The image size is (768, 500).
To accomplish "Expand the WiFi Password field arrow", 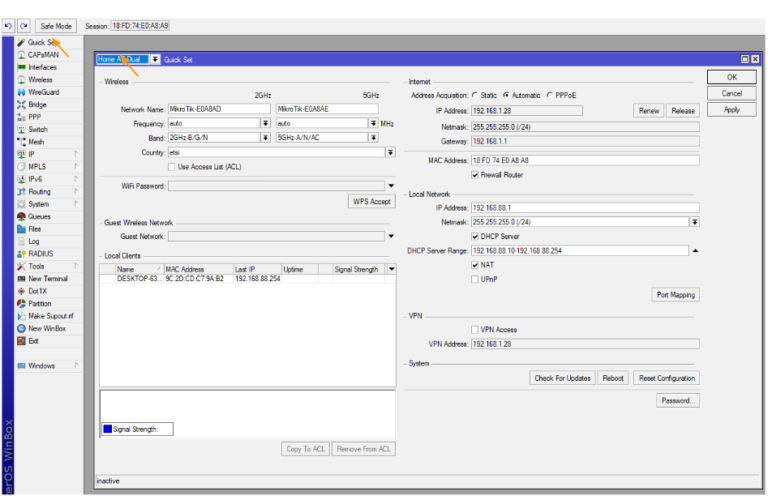I will click(391, 186).
